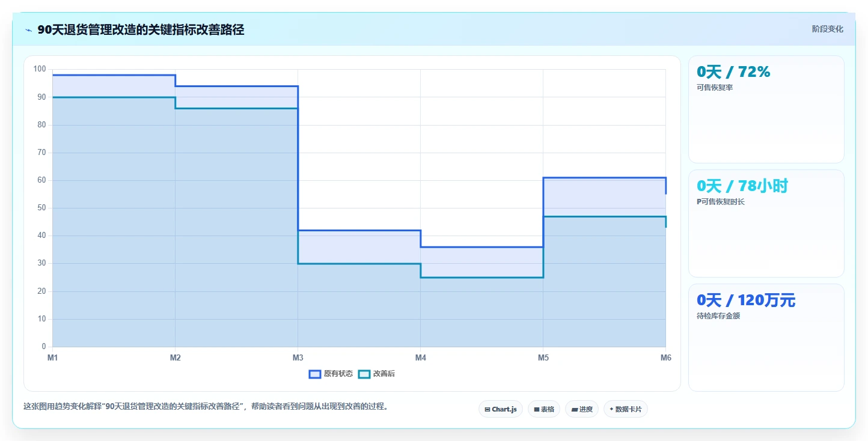Image resolution: width=868 pixels, height=441 pixels.
Task: Click the star icon in 数据卡片 chip
Action: tap(611, 409)
